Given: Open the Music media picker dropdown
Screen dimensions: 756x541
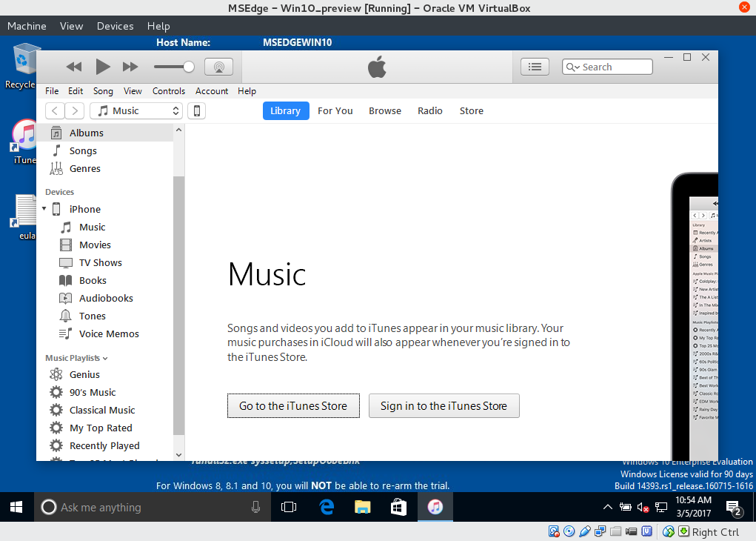Looking at the screenshot, I should [137, 111].
